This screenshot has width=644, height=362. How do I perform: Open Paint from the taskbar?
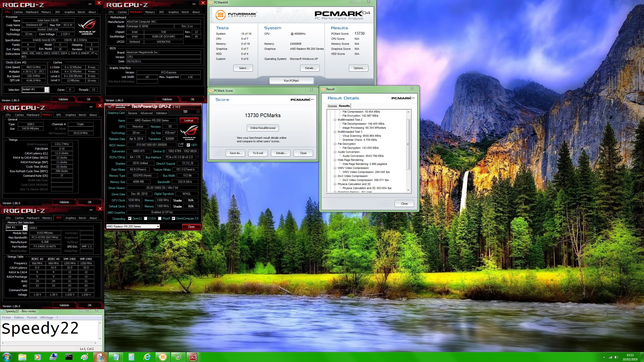coord(85,357)
